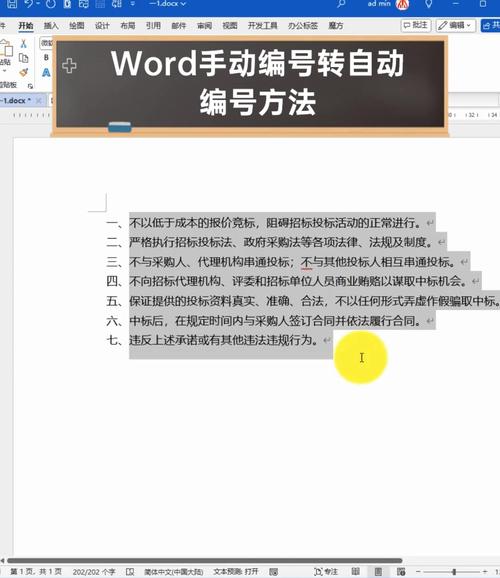Click the Cut scissors icon
500x578 pixels.
coord(24,44)
